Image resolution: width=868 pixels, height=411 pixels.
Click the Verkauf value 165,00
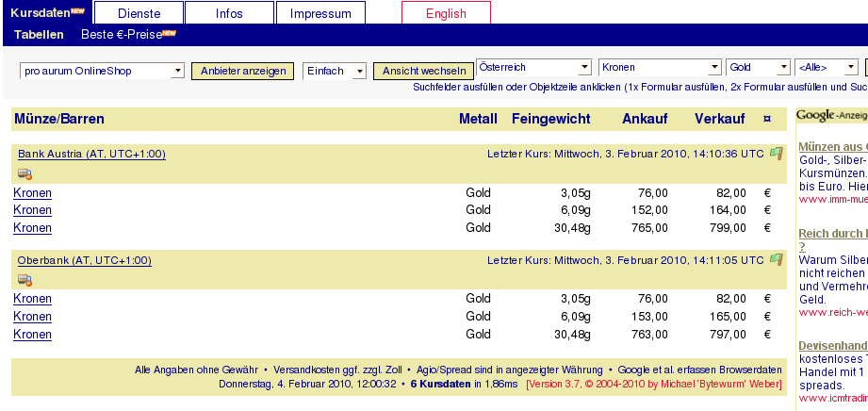pyautogui.click(x=728, y=317)
